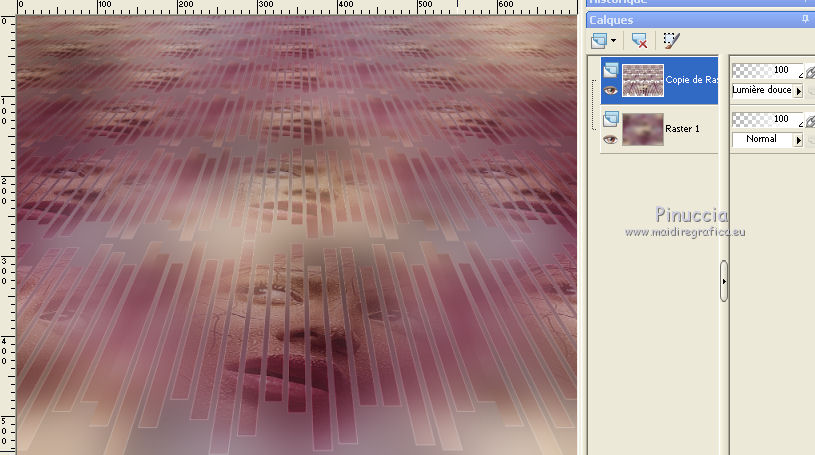This screenshot has width=815, height=455.
Task: Click the Raster 1 layer name
Action: tap(682, 128)
